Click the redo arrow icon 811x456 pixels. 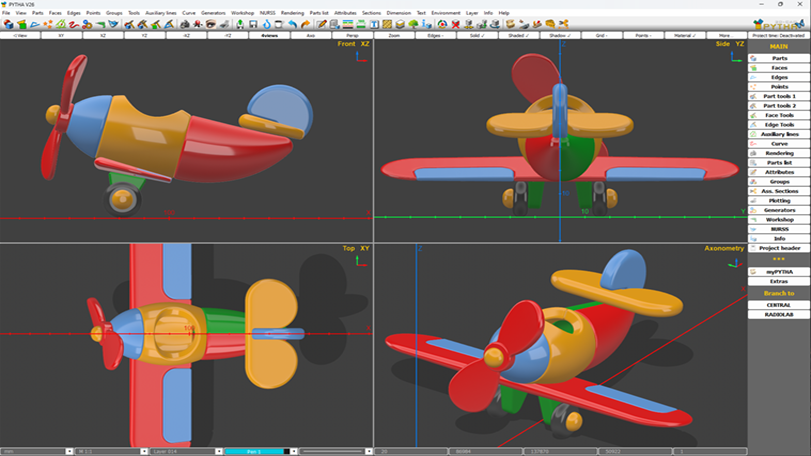(305, 24)
